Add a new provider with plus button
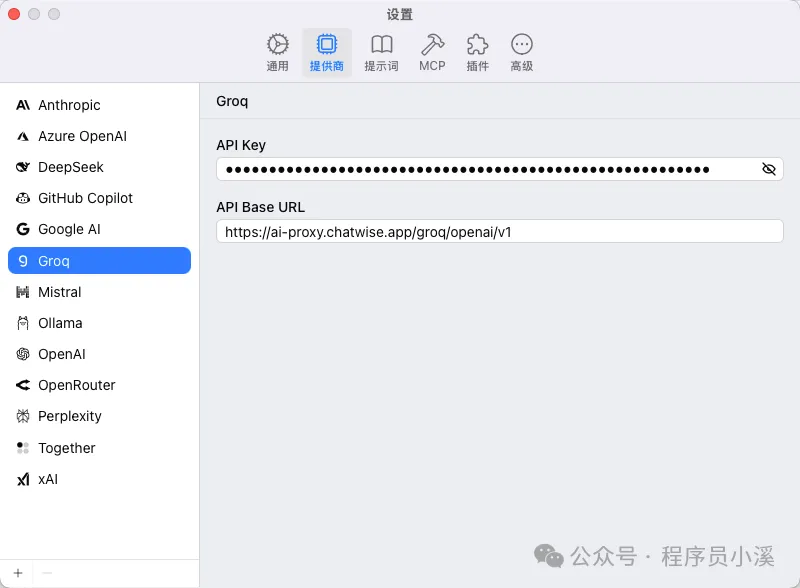 [18, 573]
